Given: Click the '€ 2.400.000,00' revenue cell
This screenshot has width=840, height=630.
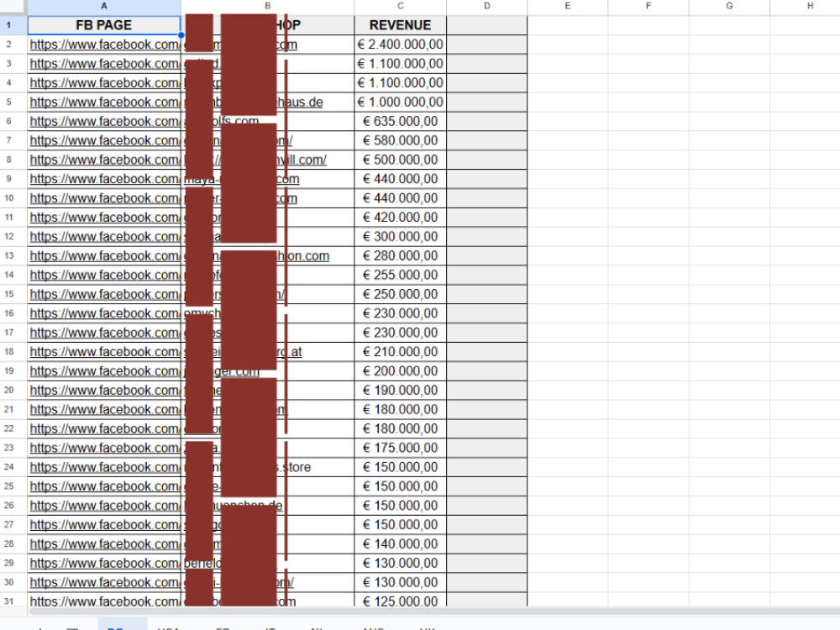Looking at the screenshot, I should pyautogui.click(x=400, y=45).
